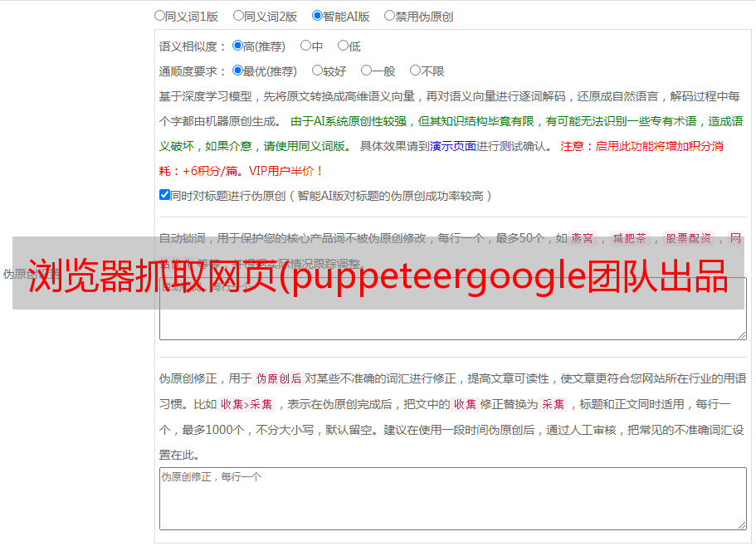Select 禁用伪原创 radio option
This screenshot has height=546, width=756.
point(389,16)
